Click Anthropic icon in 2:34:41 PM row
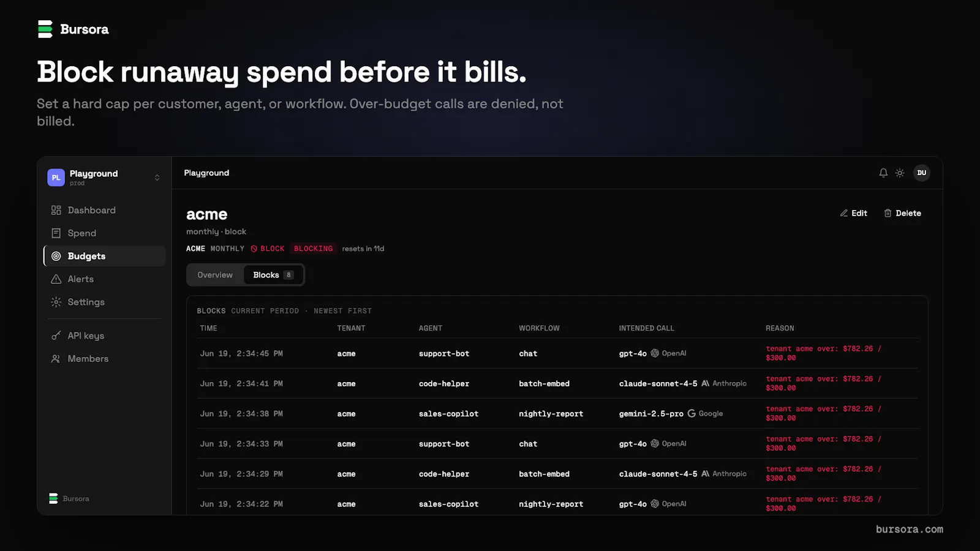Viewport: 980px width, 551px height. pyautogui.click(x=705, y=383)
